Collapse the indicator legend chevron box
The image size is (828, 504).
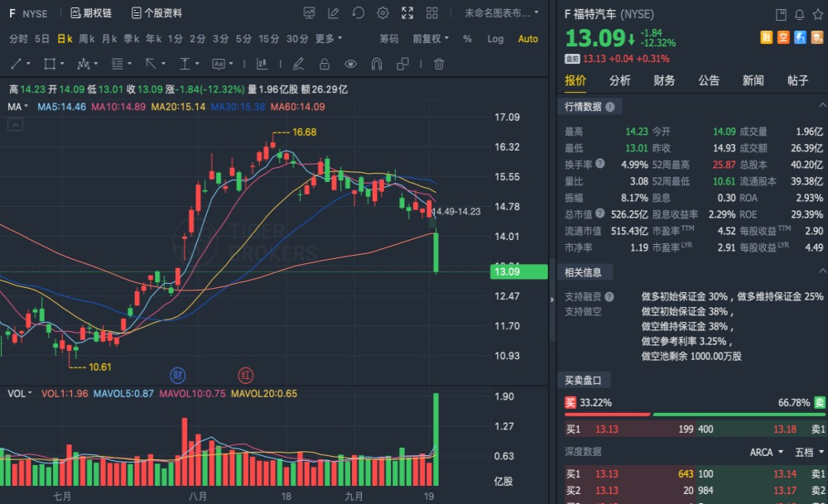[15, 124]
